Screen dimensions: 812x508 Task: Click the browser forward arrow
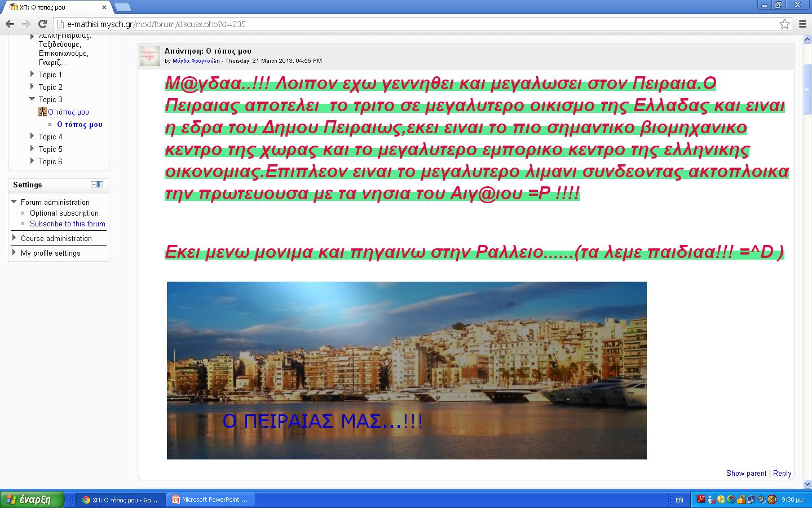26,24
